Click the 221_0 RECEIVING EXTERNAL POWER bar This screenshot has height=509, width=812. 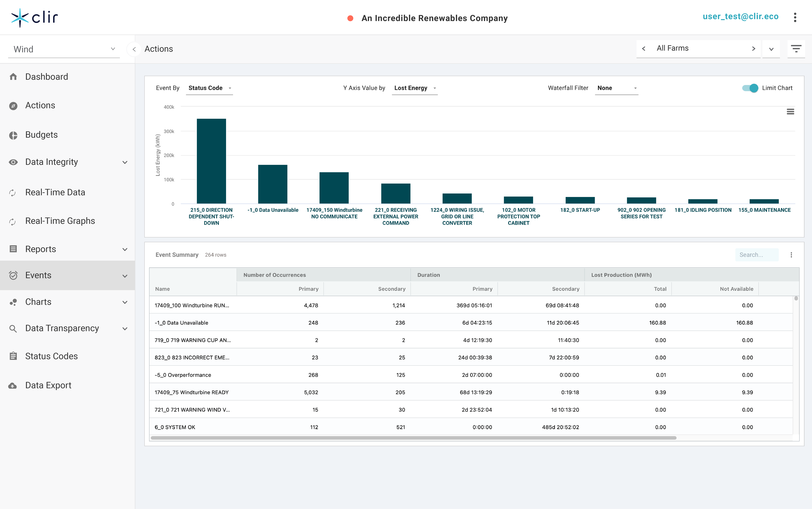396,194
